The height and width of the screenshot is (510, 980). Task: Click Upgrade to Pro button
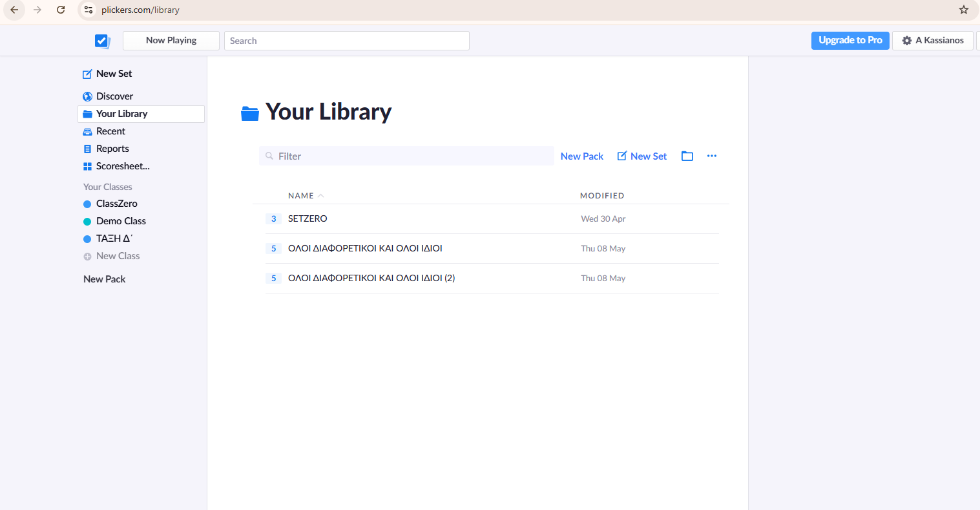click(x=850, y=41)
